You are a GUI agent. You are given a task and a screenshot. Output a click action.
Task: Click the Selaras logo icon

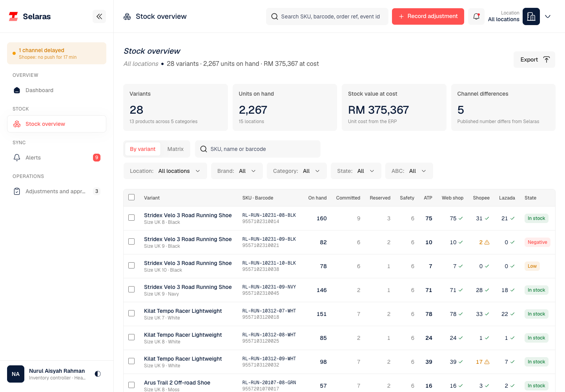click(x=13, y=16)
